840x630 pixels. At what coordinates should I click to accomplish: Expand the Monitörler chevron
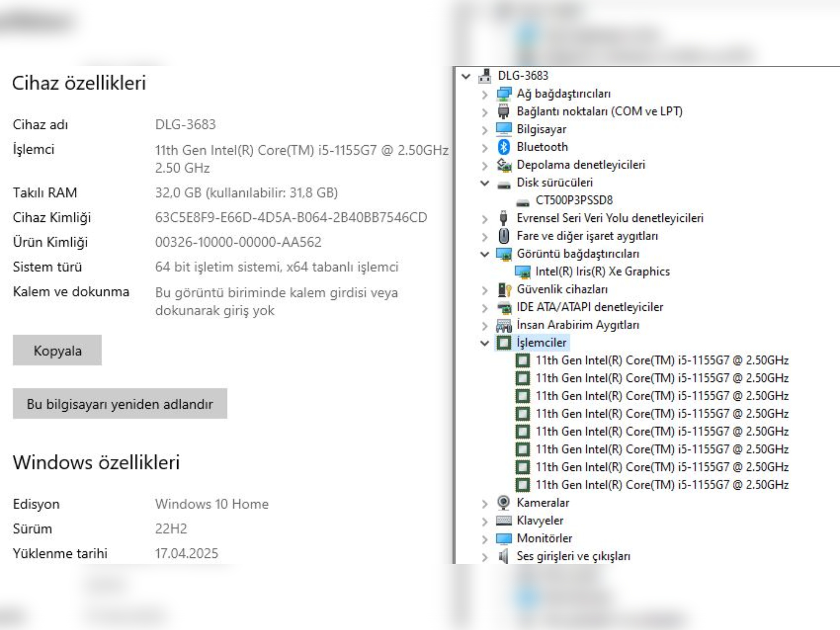[485, 539]
